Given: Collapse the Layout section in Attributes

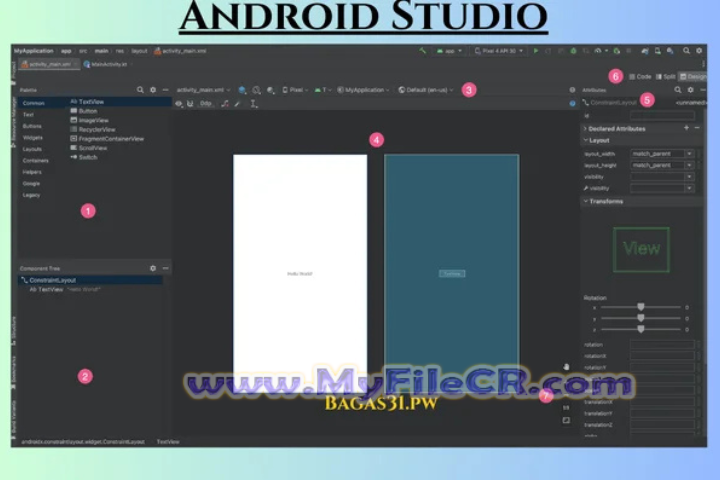Looking at the screenshot, I should tap(585, 140).
